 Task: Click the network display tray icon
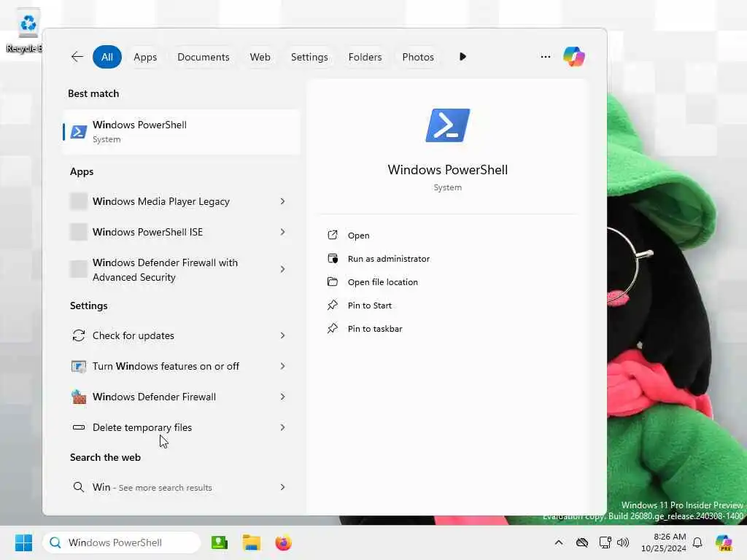tap(605, 542)
